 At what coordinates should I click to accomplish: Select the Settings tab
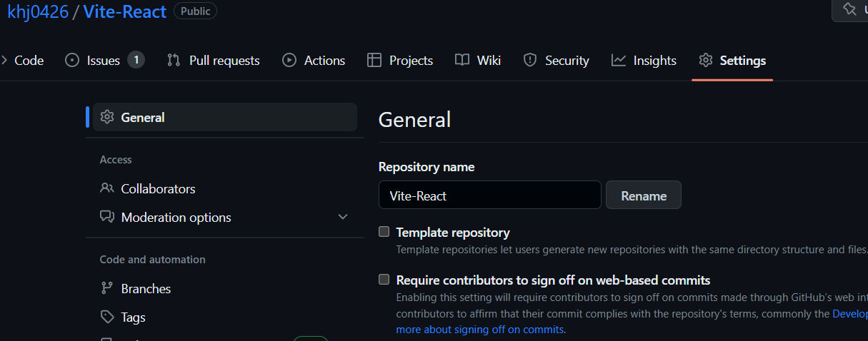(732, 61)
